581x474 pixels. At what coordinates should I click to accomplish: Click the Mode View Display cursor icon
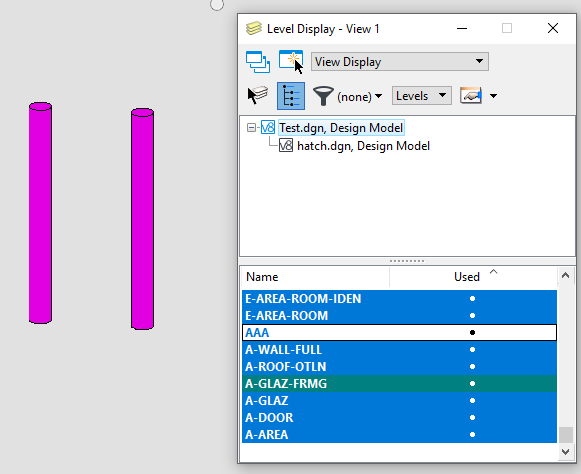click(291, 62)
